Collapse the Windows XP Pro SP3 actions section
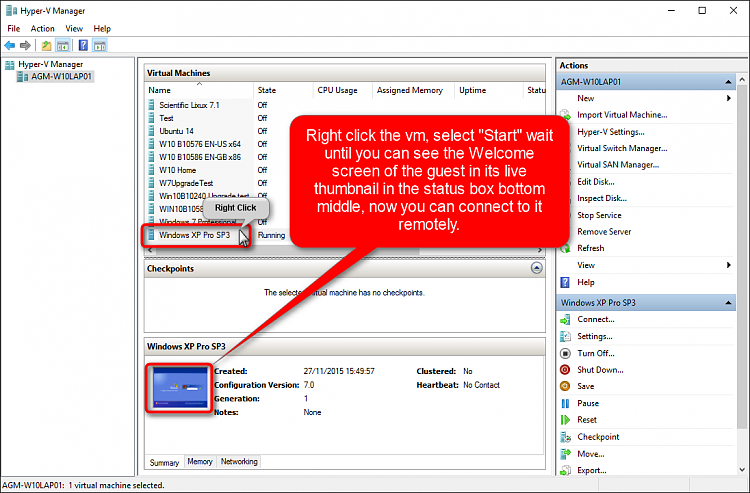This screenshot has height=493, width=750. pos(728,303)
